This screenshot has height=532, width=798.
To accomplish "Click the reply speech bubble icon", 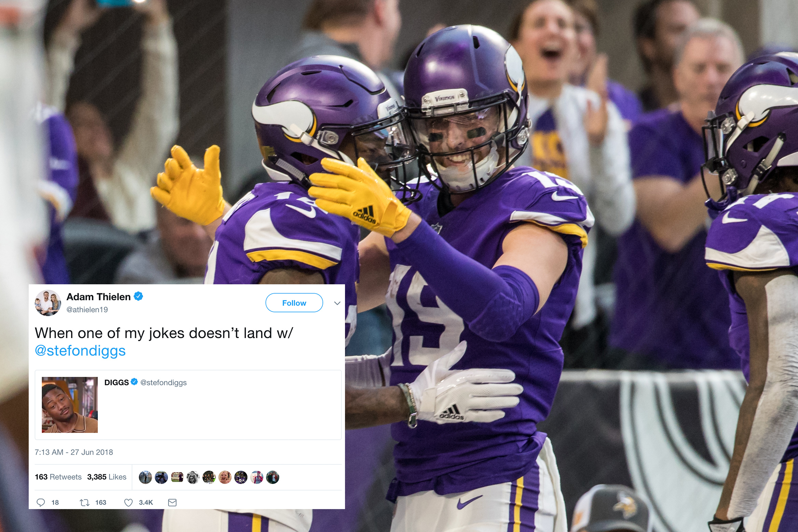I will [x=41, y=502].
